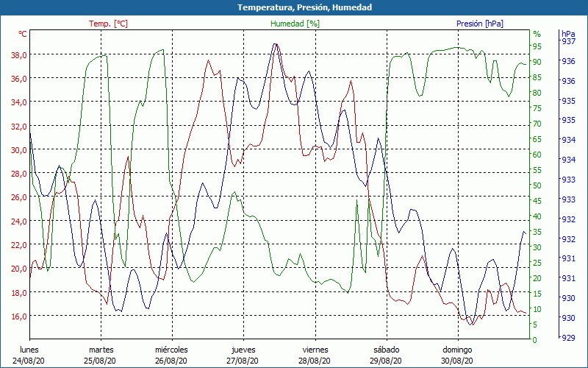588x368 pixels.
Task: Select the red "Temp. [°C]" legend label
Action: 108,24
